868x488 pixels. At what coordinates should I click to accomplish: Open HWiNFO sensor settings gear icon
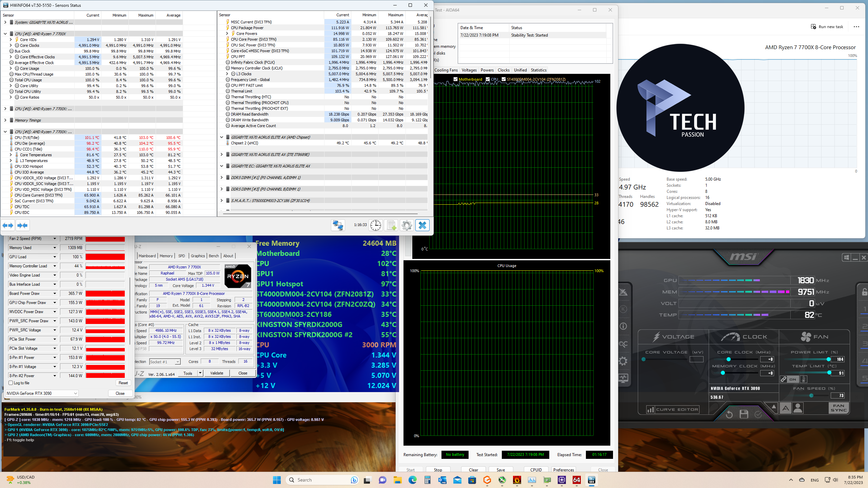(407, 225)
